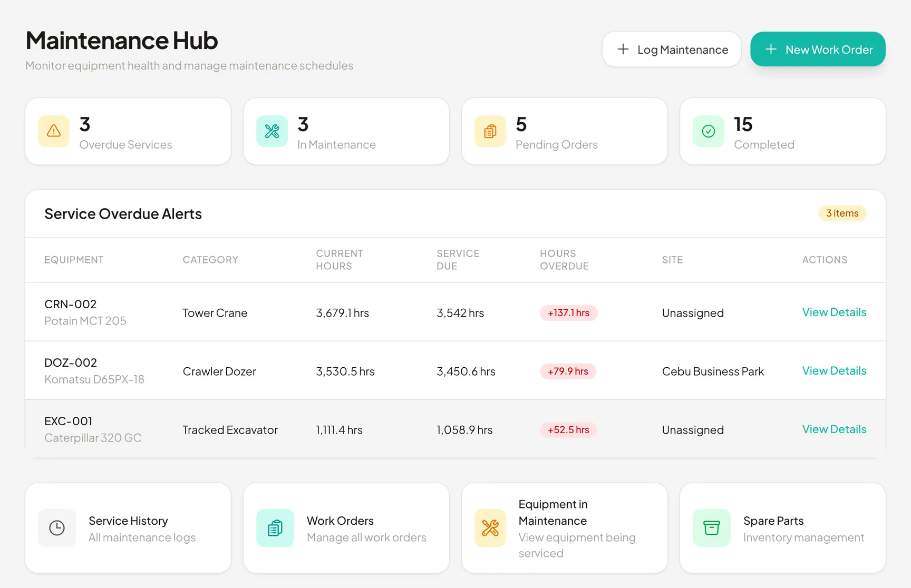This screenshot has width=911, height=588.
Task: Click the Inventory management description
Action: click(x=803, y=537)
